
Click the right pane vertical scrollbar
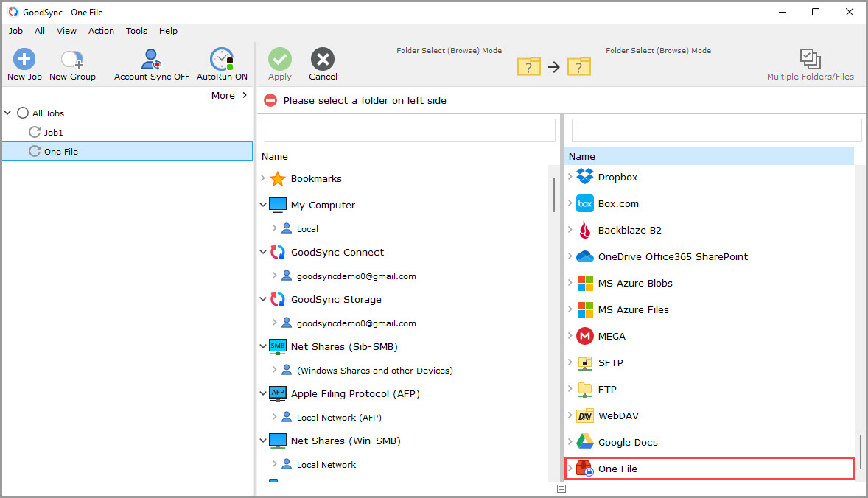click(860, 452)
